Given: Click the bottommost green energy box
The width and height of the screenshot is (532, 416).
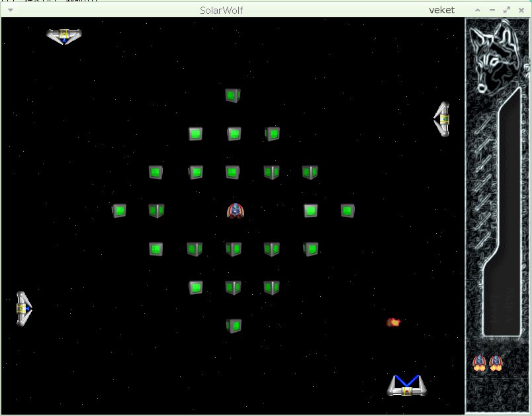Looking at the screenshot, I should pos(234,326).
